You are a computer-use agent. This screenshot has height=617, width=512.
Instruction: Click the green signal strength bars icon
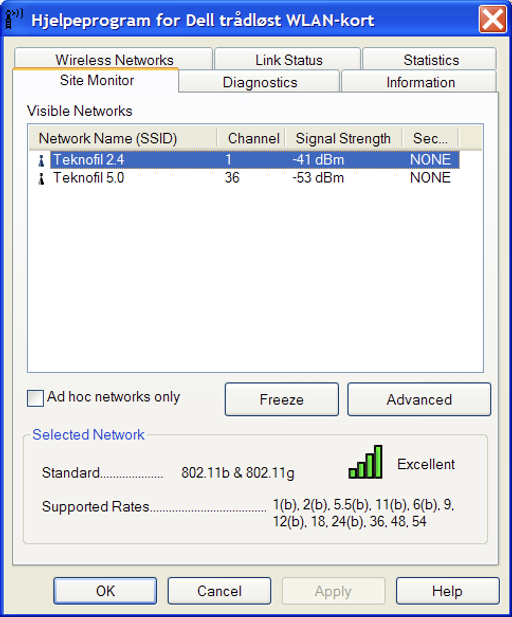coord(365,462)
